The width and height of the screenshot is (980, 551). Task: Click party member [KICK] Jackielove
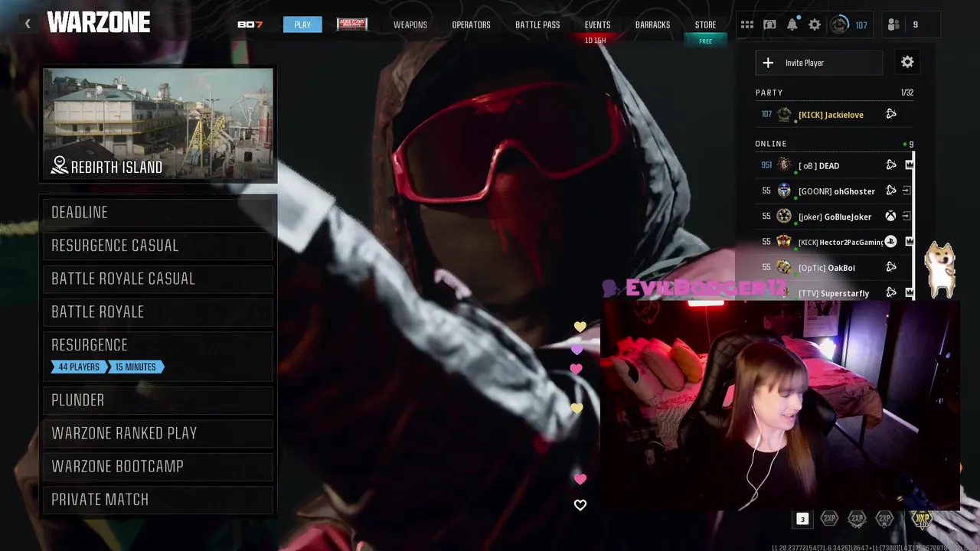(x=831, y=114)
